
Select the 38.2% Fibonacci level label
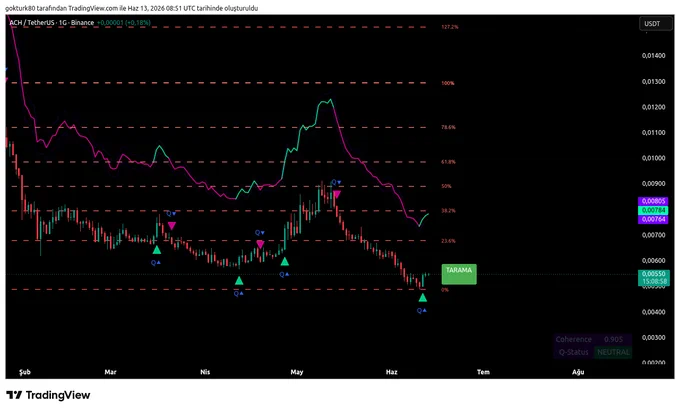448,211
